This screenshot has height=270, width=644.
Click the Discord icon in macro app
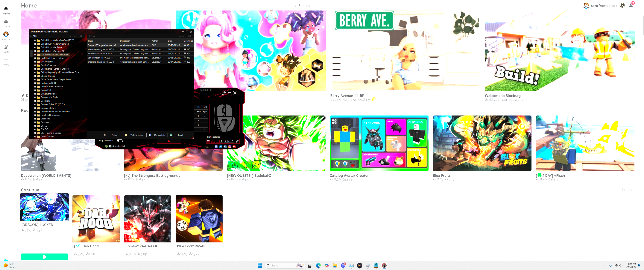point(216,147)
